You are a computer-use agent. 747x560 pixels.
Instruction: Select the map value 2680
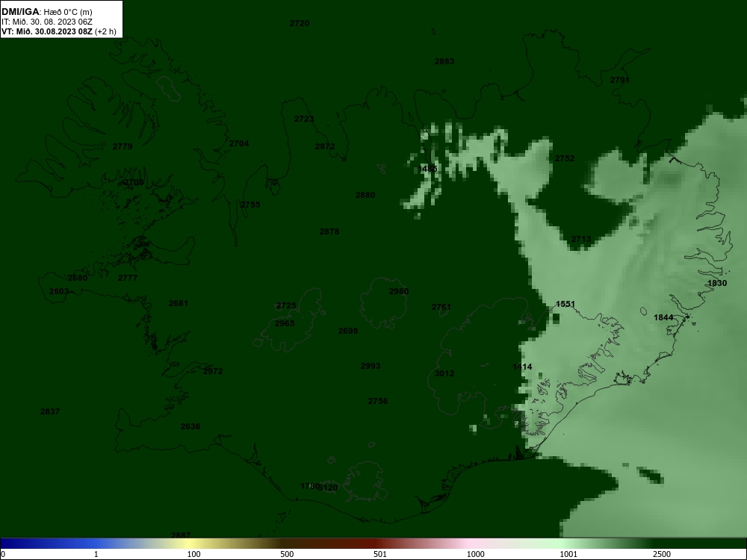[78, 278]
